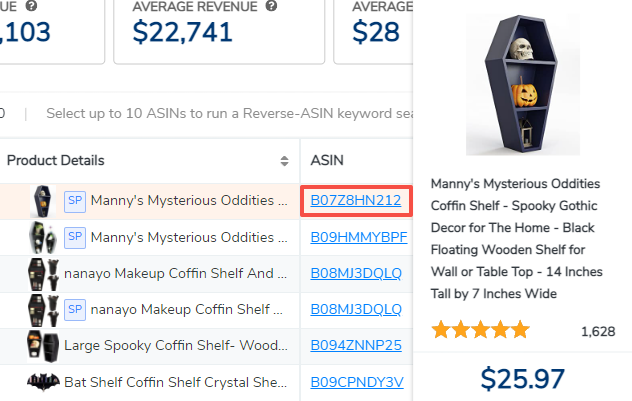Screen dimensions: 632x401
Task: Open the ASIN link B07Z8HN212
Action: coord(356,201)
